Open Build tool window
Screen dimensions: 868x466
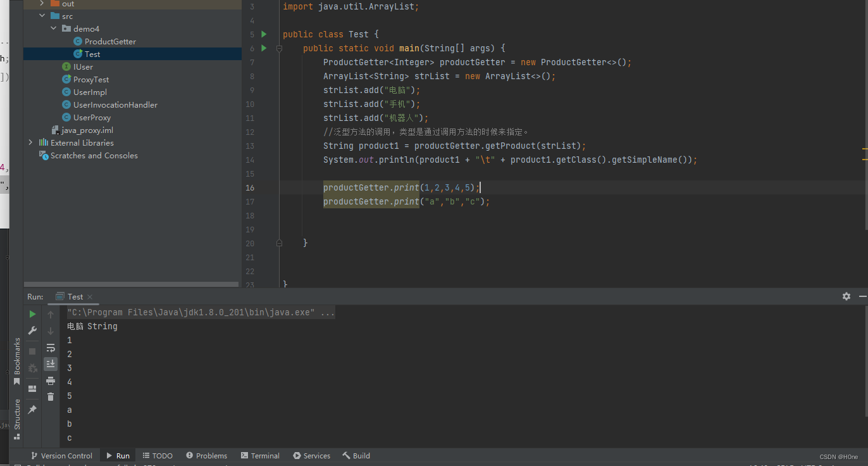point(356,455)
